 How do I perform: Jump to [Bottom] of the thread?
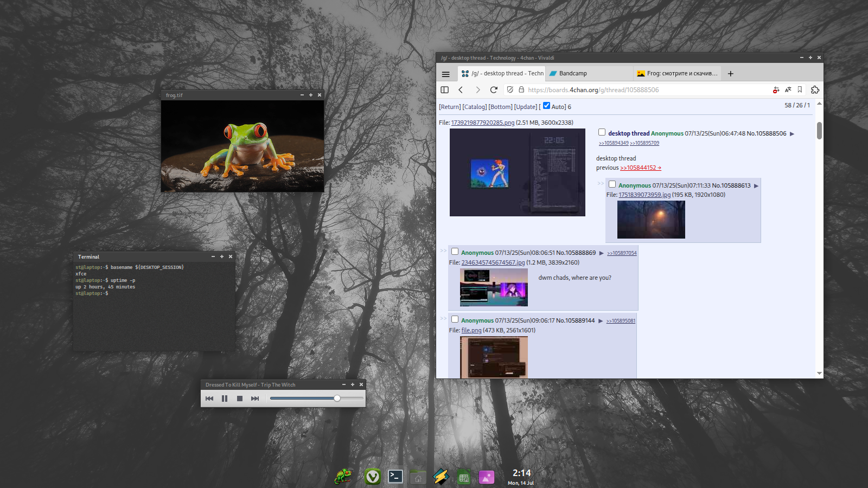point(500,107)
